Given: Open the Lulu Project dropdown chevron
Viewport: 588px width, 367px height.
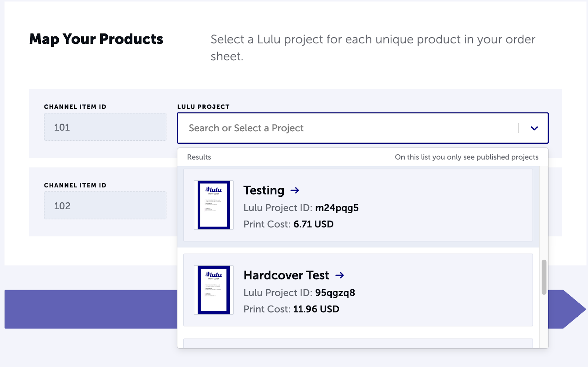Looking at the screenshot, I should coord(534,128).
